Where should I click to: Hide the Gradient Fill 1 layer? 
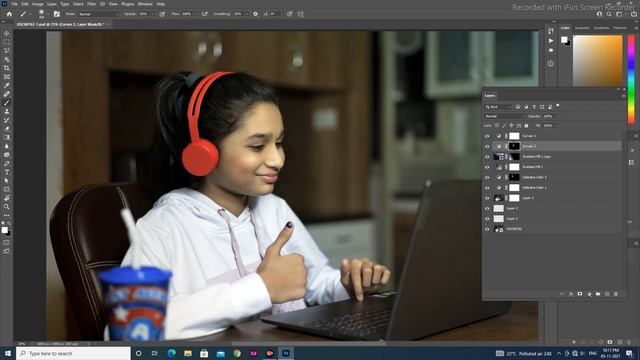487,167
